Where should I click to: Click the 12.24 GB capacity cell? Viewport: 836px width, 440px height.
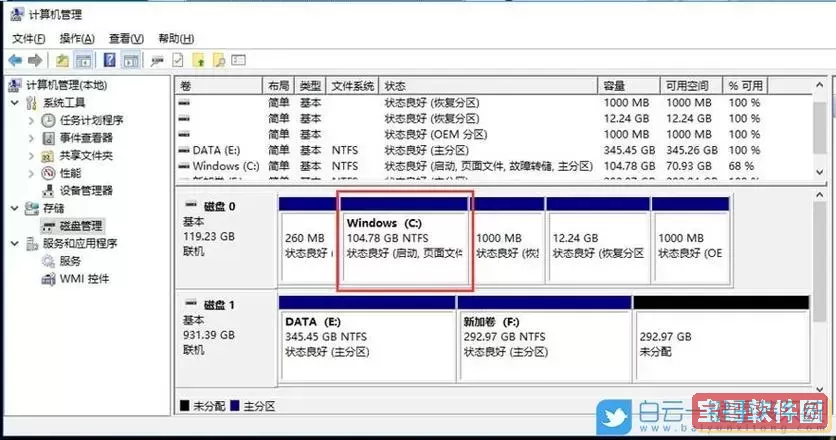click(626, 118)
